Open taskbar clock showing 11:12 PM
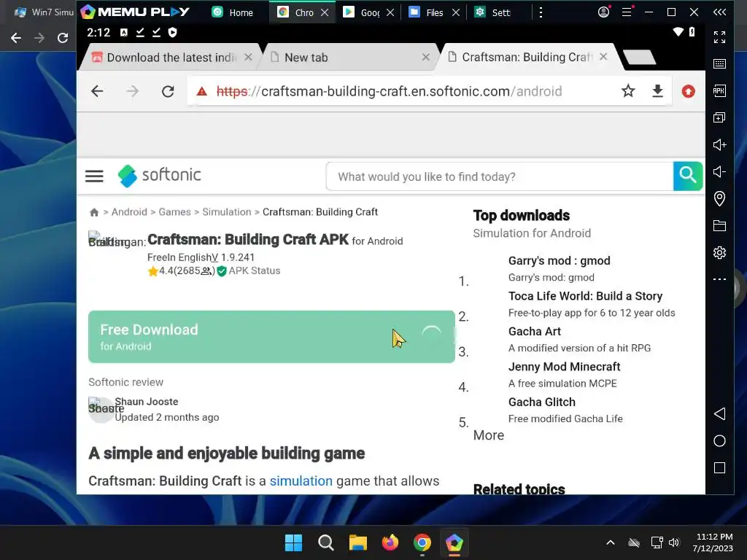Screen dimensions: 747x560 713,542
